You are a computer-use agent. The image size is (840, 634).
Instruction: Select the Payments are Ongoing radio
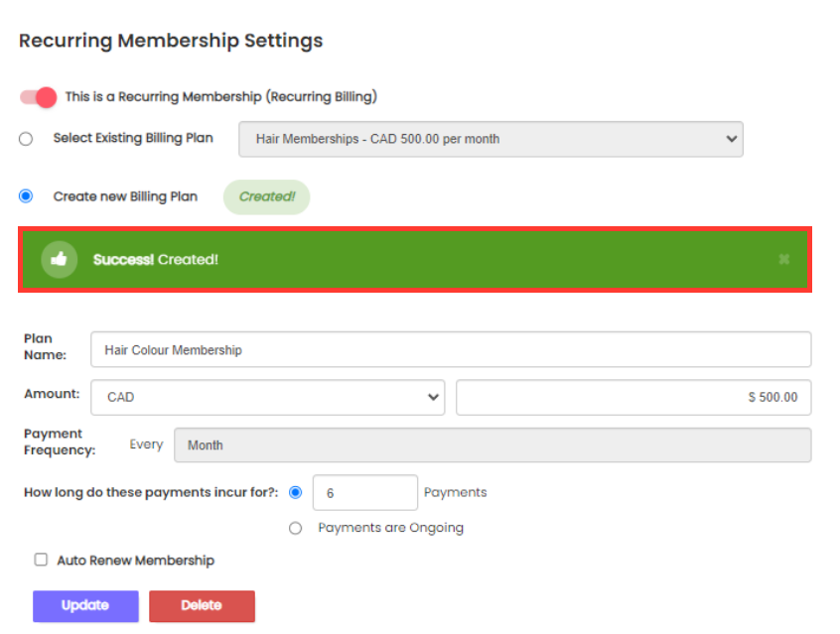295,528
